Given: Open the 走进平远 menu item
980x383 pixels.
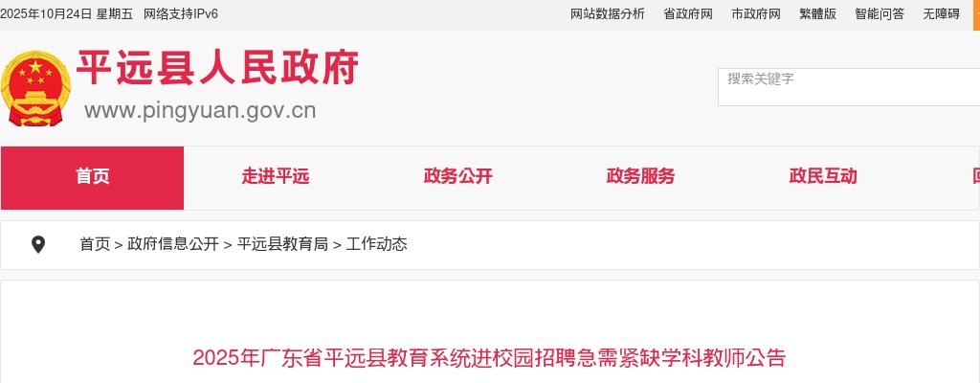Looking at the screenshot, I should click(276, 176).
